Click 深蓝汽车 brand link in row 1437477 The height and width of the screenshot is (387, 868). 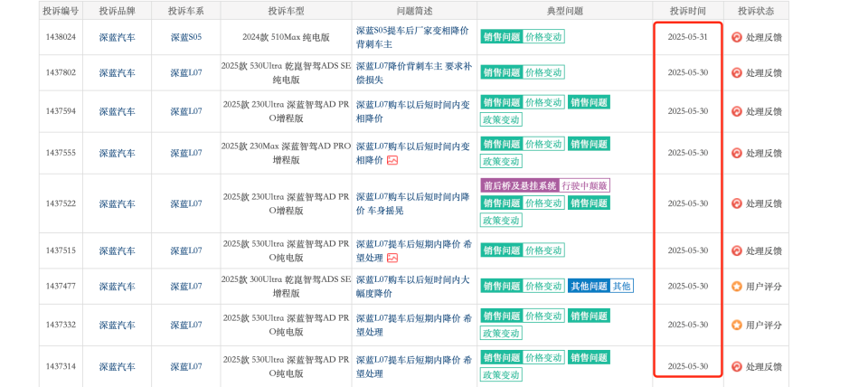117,287
